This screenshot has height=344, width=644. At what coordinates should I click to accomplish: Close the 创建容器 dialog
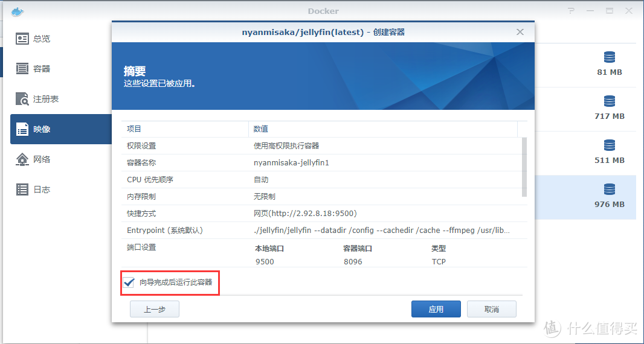520,32
